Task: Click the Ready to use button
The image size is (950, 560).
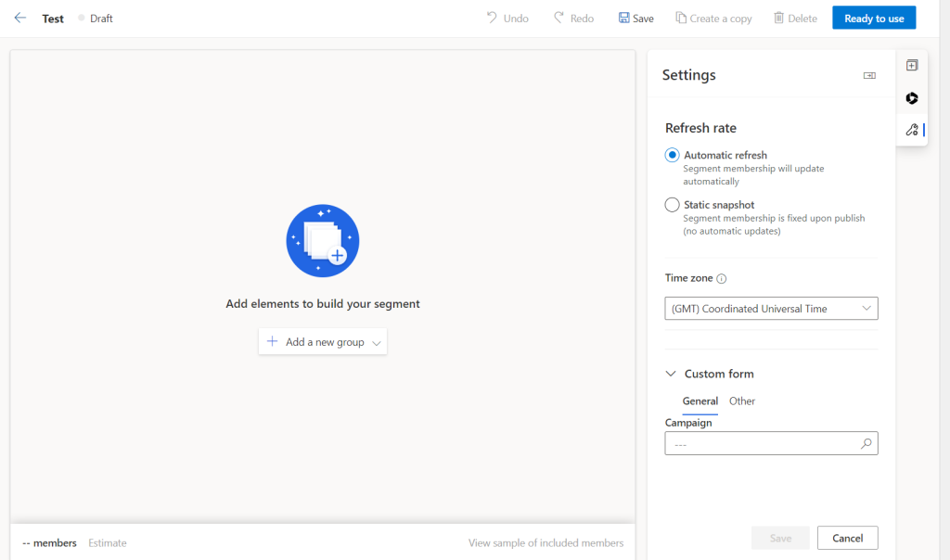Action: [x=874, y=19]
